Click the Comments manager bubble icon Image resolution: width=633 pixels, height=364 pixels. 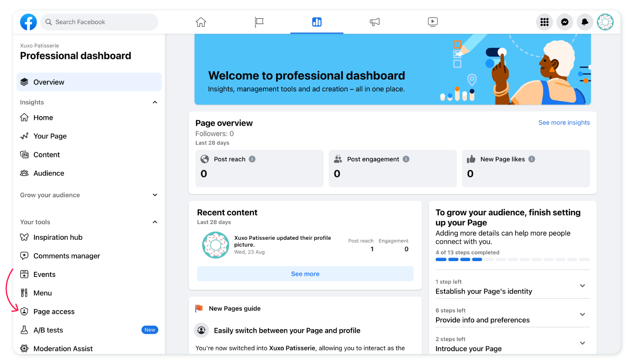point(25,256)
